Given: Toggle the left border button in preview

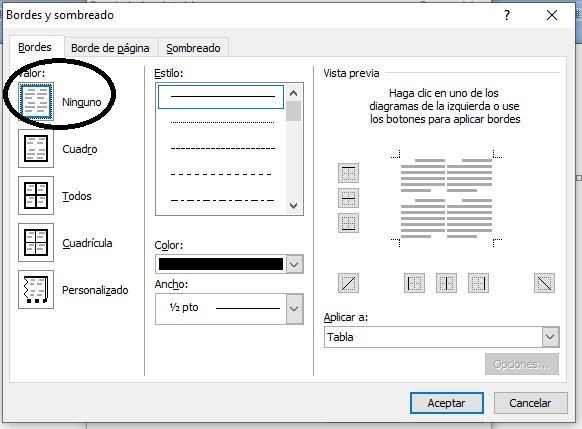Looking at the screenshot, I should (x=414, y=283).
